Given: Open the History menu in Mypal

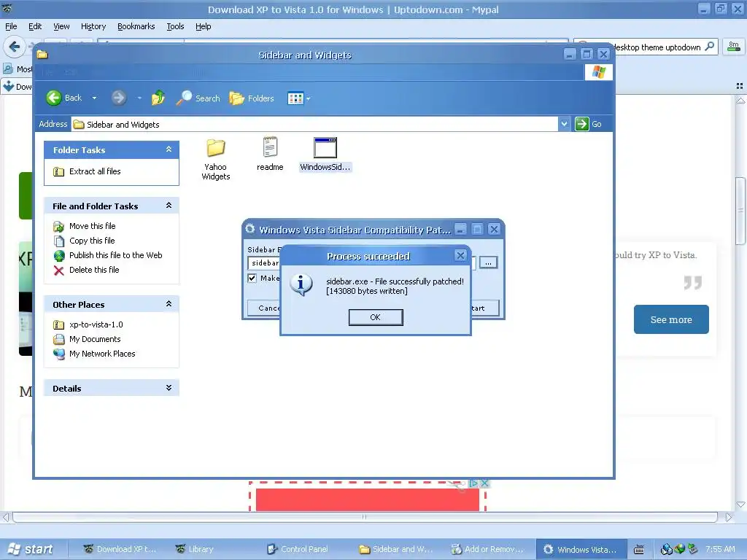Looking at the screenshot, I should pos(93,27).
